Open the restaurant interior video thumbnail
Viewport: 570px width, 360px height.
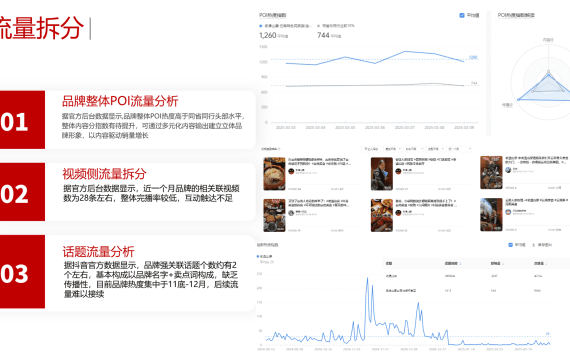tap(491, 215)
